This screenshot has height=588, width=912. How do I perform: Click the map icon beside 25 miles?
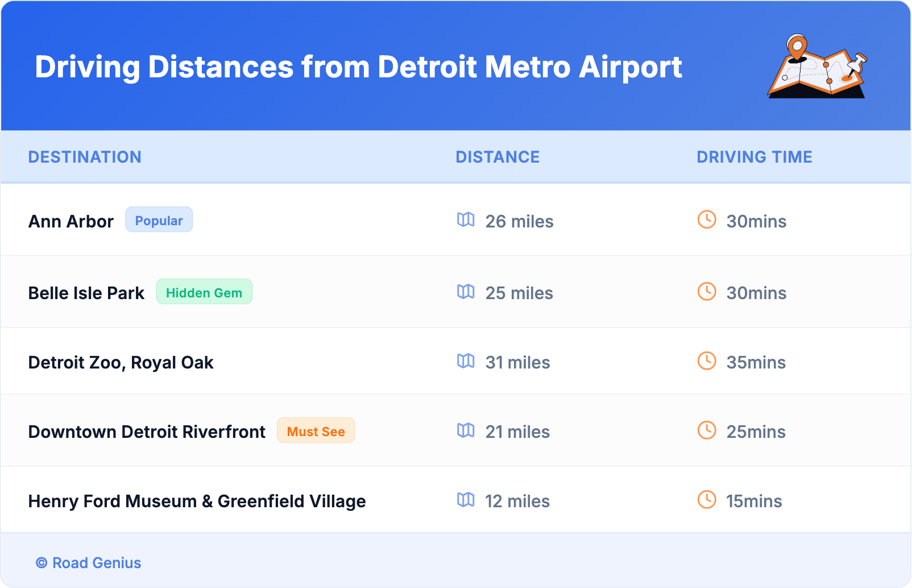pyautogui.click(x=466, y=292)
